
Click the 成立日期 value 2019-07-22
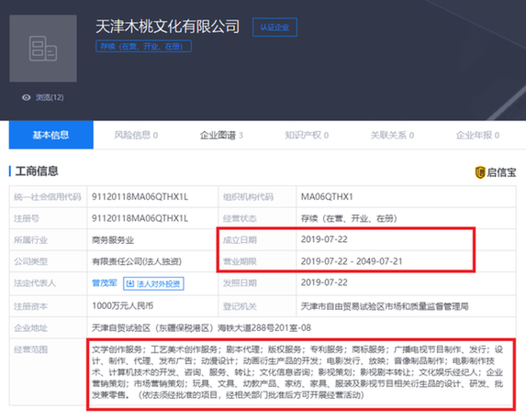tap(324, 239)
